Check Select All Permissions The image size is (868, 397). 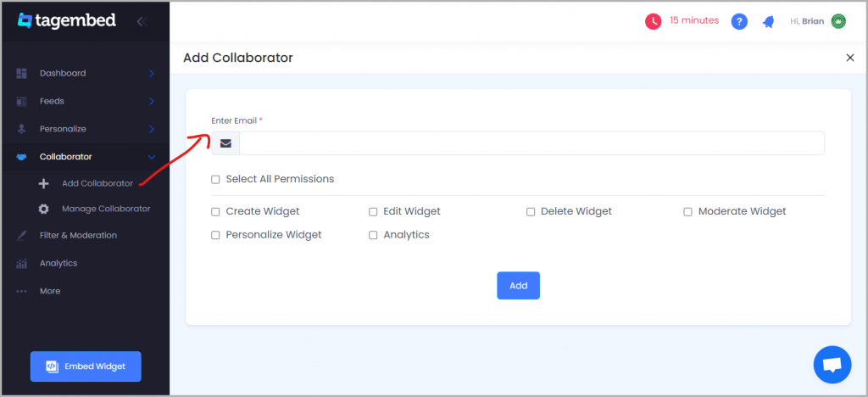[x=215, y=180]
